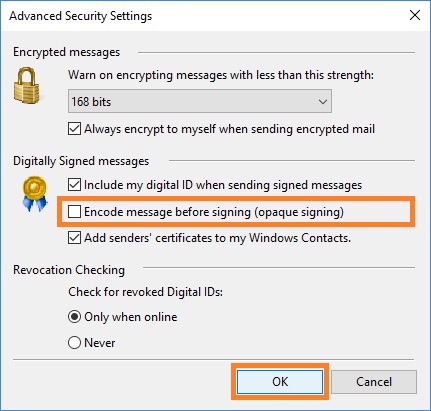Viewport: 431px width, 411px height.
Task: Click the Encrypted messages section header
Action: coord(67,52)
